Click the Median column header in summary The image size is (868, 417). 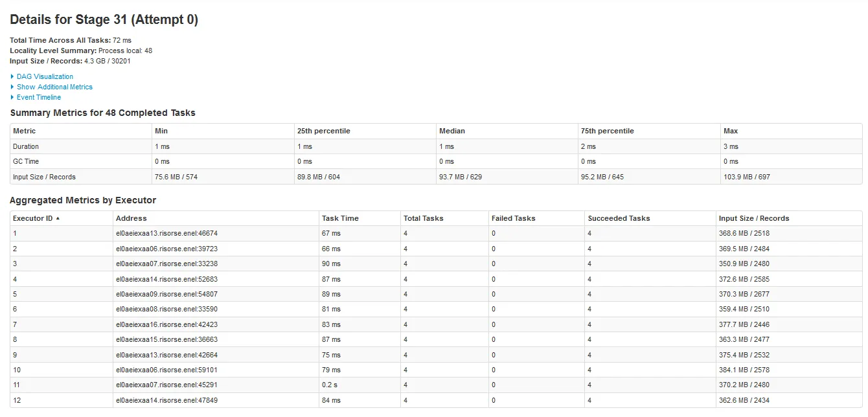452,131
